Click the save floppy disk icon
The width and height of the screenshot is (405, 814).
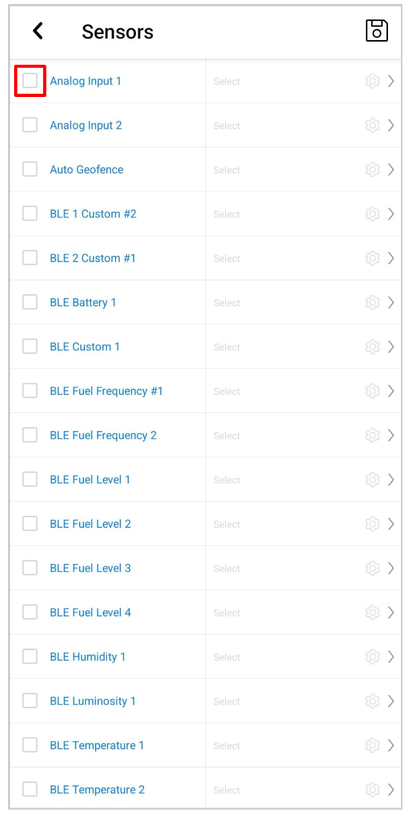pos(377,31)
